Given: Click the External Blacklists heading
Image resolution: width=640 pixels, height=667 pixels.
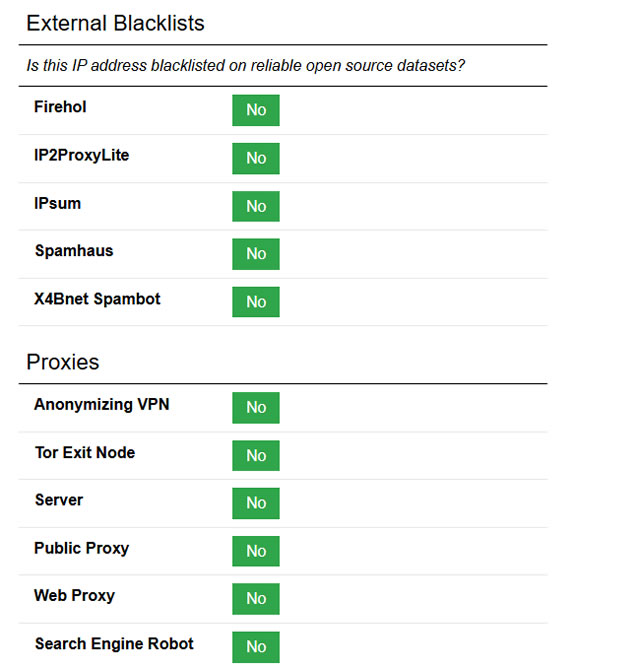Looking at the screenshot, I should click(115, 24).
